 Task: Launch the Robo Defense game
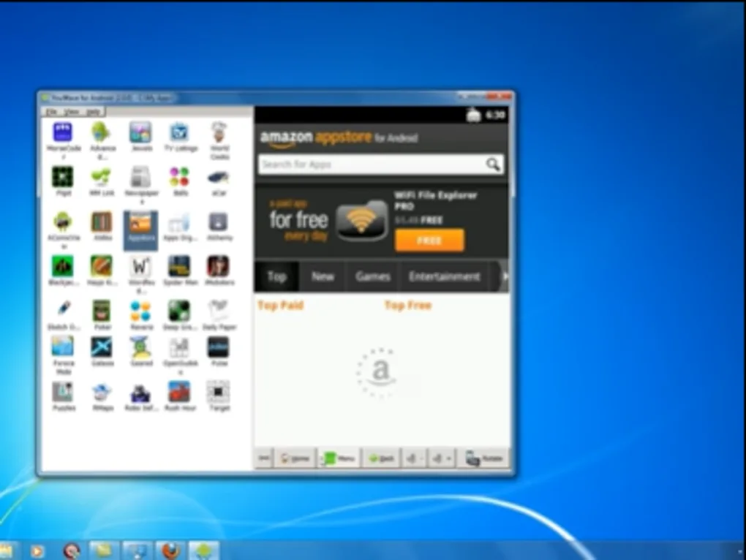point(140,393)
